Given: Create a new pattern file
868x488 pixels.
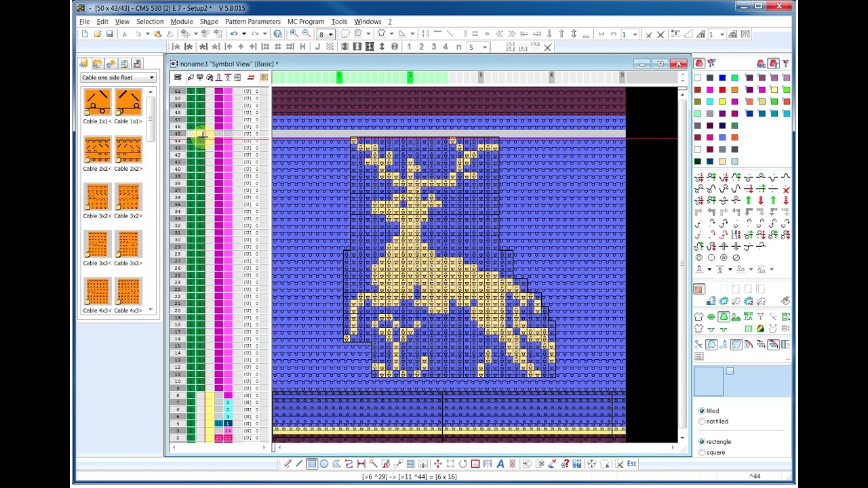Looking at the screenshot, I should [85, 33].
